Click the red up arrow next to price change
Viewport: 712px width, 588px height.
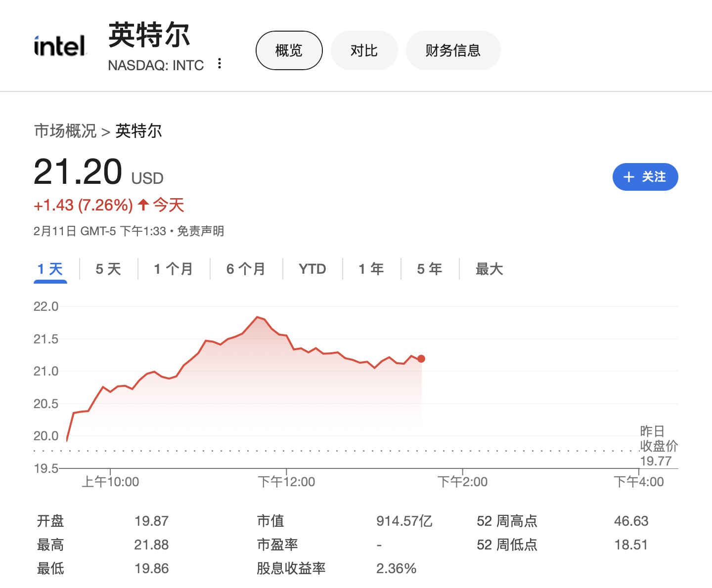143,205
